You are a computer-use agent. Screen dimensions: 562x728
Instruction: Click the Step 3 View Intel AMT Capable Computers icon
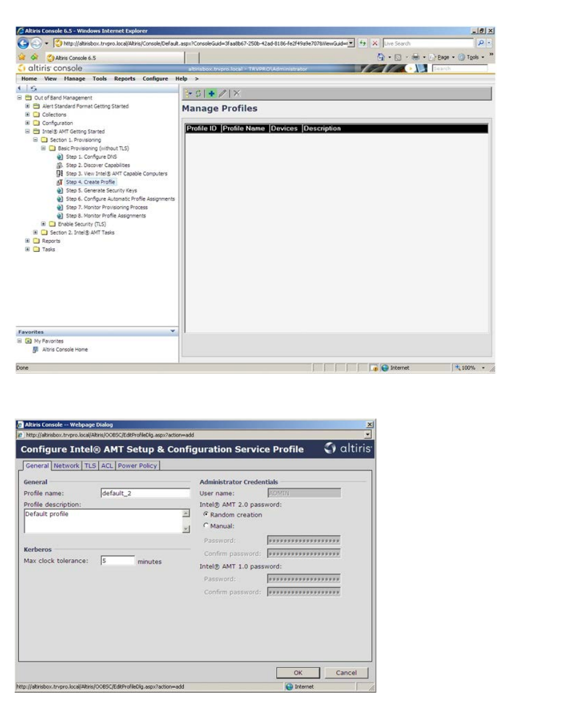tap(59, 173)
